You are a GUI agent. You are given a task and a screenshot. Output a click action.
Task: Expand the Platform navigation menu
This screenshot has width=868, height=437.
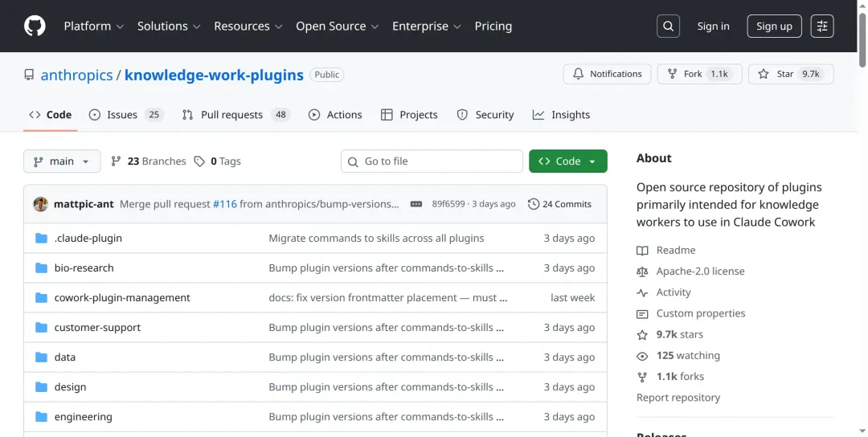point(93,27)
